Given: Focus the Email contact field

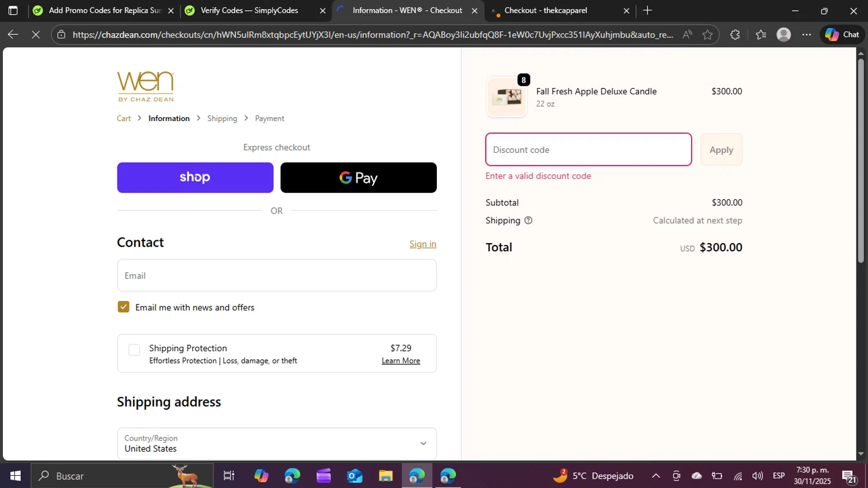Looking at the screenshot, I should (277, 276).
